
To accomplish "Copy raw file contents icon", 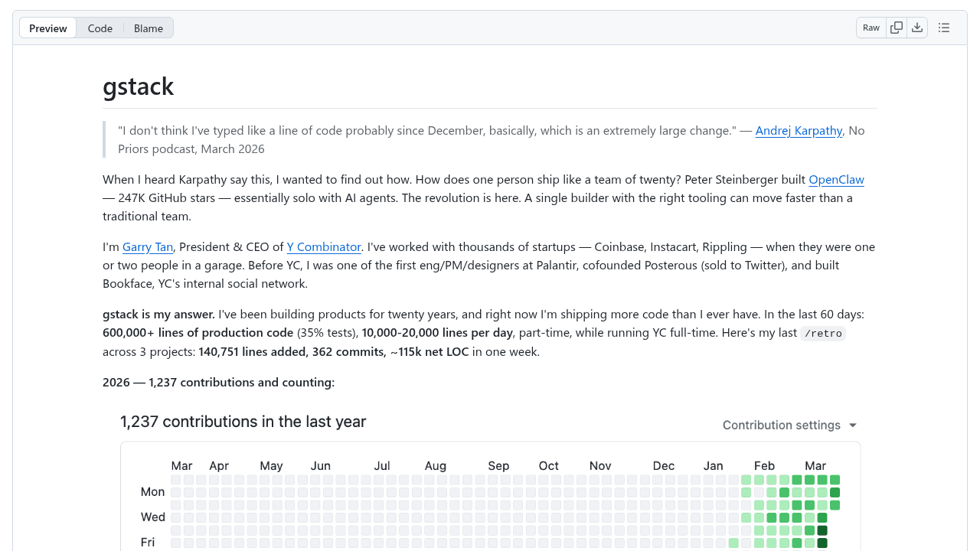I will (x=897, y=28).
